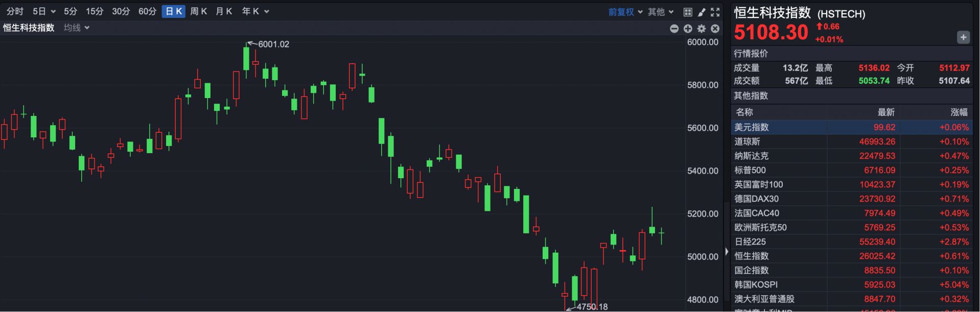Viewport: 980px width, 312px height.
Task: Switch to the 分时 intraday tab
Action: (x=15, y=11)
